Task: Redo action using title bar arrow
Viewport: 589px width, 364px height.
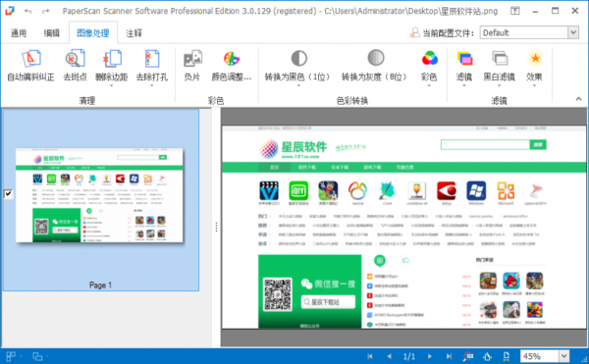Action: tap(45, 11)
